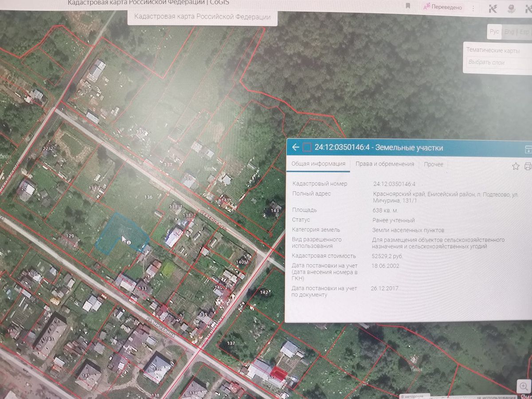Click the Кадастровая стоимость field label

324,256
